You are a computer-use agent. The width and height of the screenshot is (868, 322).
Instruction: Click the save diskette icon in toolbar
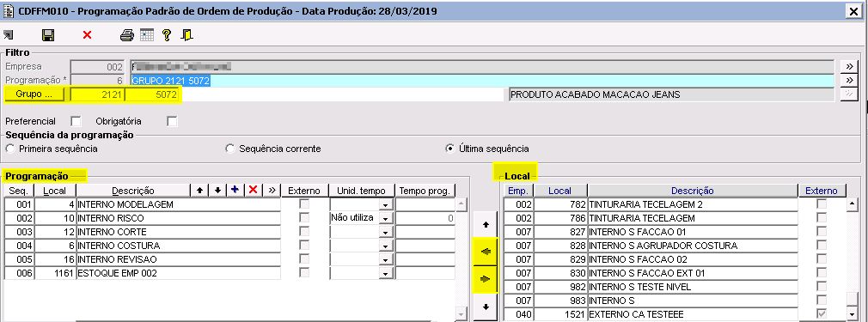(x=48, y=35)
